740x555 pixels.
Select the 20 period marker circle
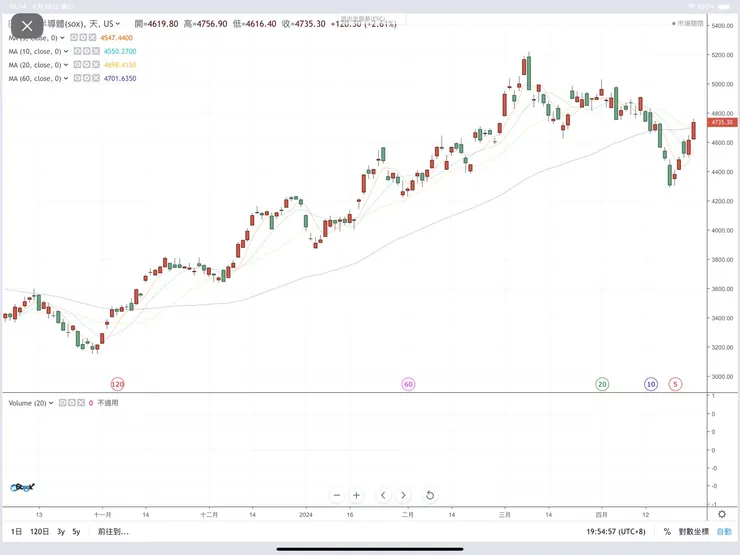(x=602, y=384)
